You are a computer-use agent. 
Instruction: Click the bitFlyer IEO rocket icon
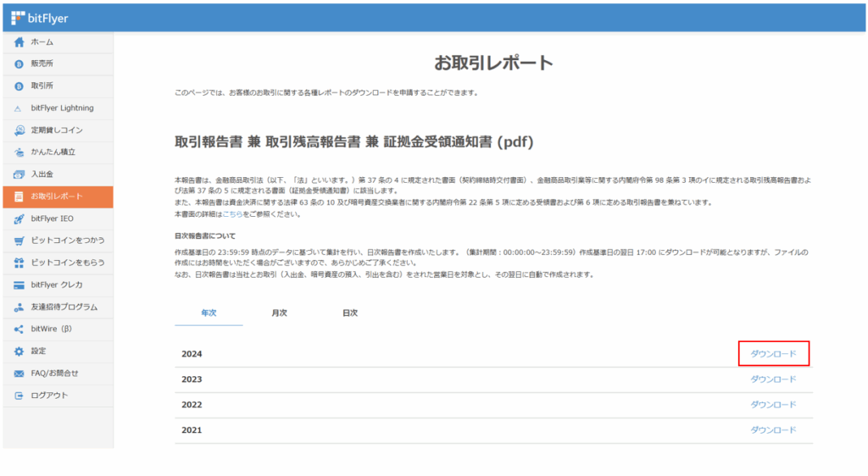(x=19, y=219)
